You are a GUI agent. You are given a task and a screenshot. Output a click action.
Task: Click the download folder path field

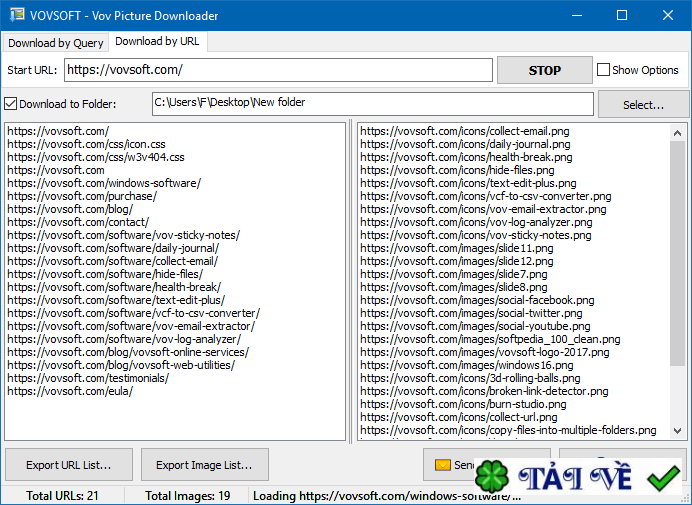[372, 104]
